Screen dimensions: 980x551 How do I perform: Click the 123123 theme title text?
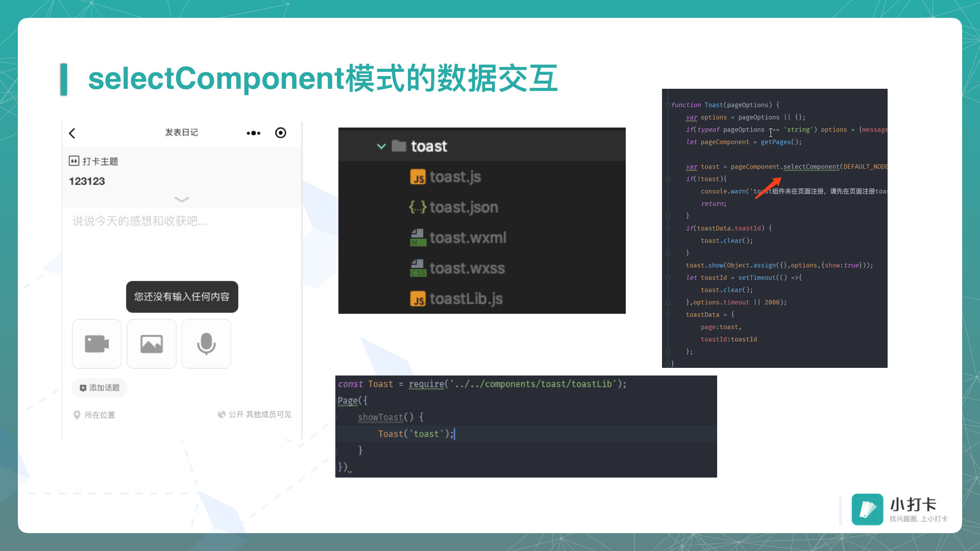click(x=87, y=181)
